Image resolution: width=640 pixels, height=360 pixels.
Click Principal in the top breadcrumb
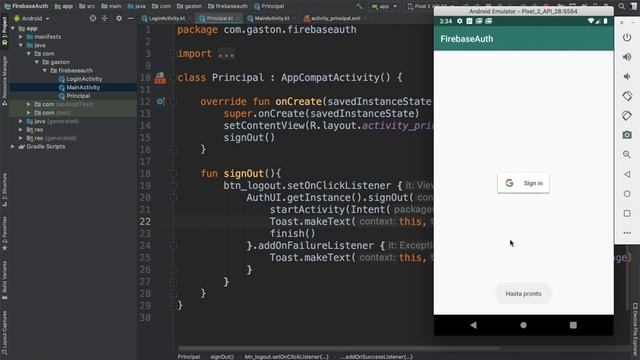click(269, 6)
